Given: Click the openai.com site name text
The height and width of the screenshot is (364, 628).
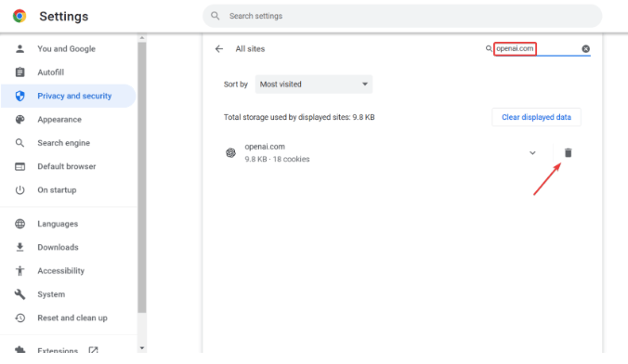Looking at the screenshot, I should (x=265, y=147).
